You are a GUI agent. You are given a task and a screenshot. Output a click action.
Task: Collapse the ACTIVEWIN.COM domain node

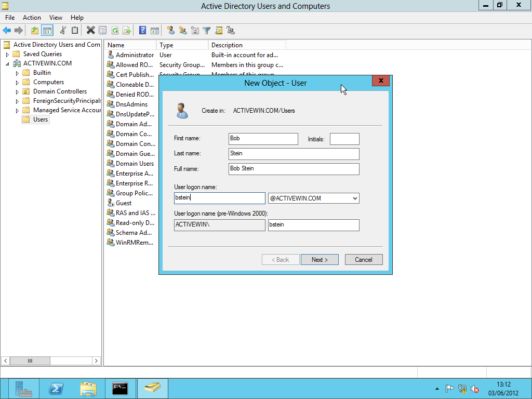point(7,64)
